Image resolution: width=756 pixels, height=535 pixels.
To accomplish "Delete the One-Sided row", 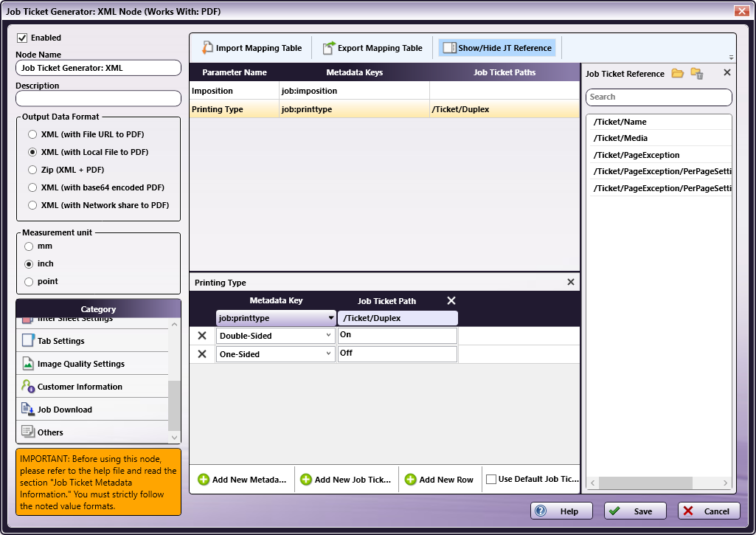I will click(x=202, y=353).
